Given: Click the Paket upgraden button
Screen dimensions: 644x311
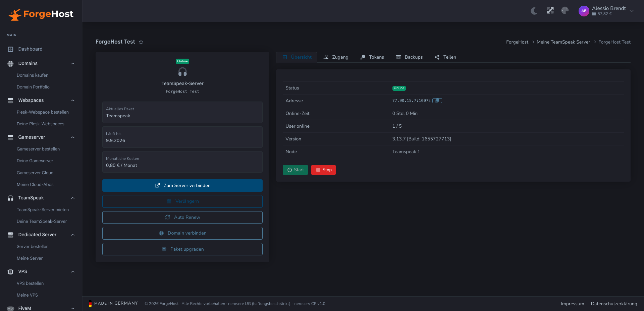Looking at the screenshot, I should tap(182, 249).
